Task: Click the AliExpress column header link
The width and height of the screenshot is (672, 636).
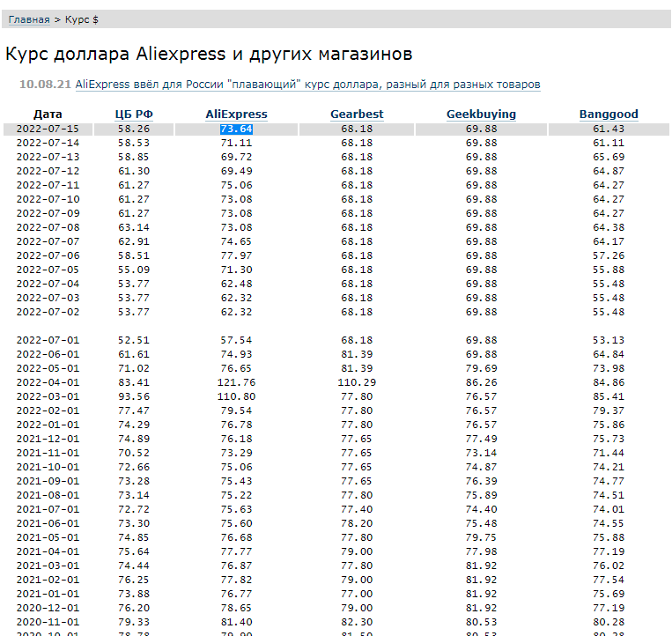Action: coord(237,115)
